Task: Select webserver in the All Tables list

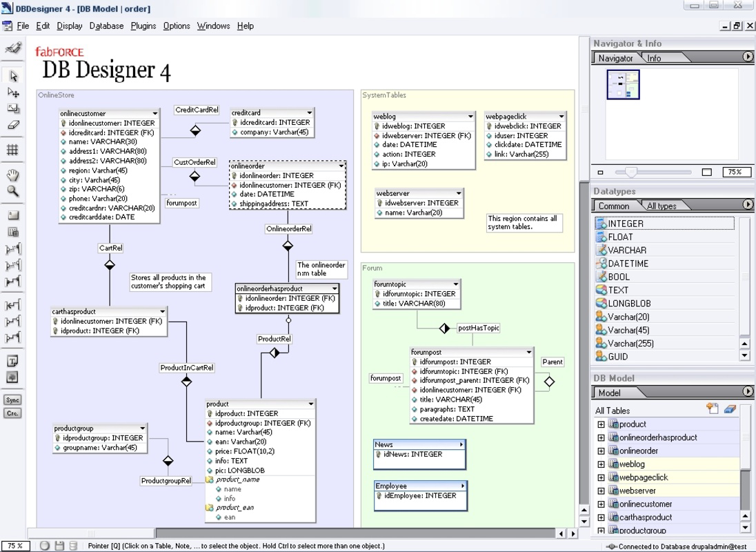Action: [x=637, y=491]
